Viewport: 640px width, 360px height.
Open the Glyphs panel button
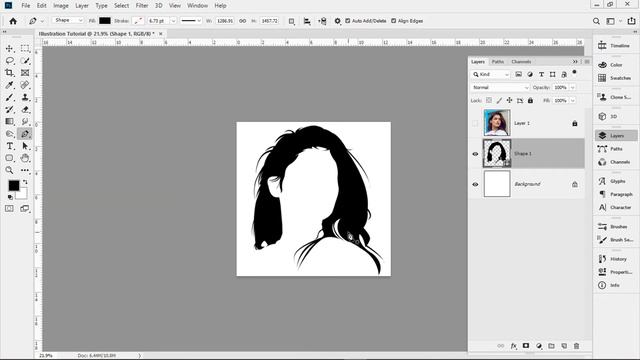pos(615,181)
